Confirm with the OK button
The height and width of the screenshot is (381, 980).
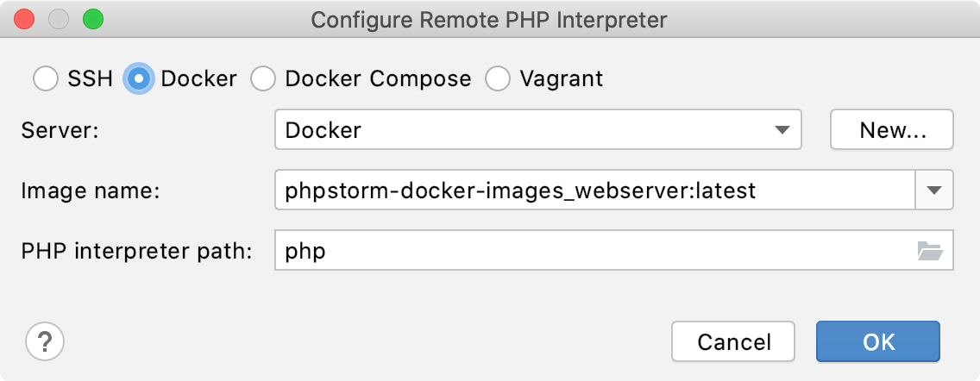click(x=878, y=341)
